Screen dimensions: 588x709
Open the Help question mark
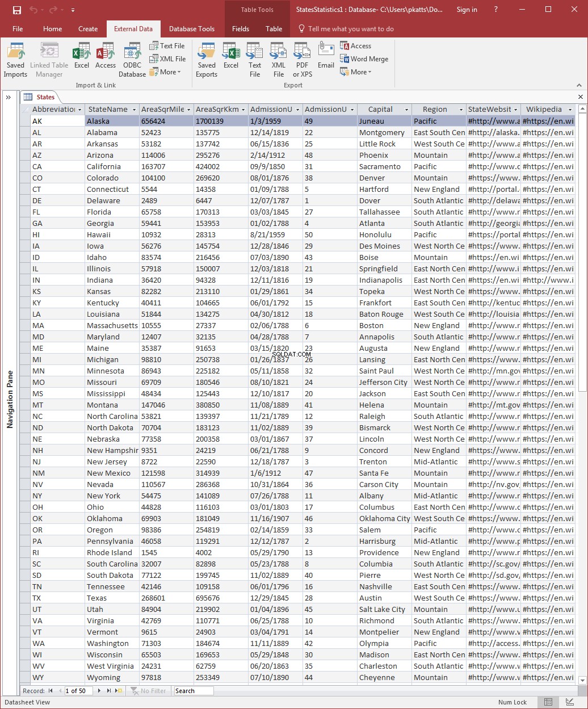pos(496,10)
